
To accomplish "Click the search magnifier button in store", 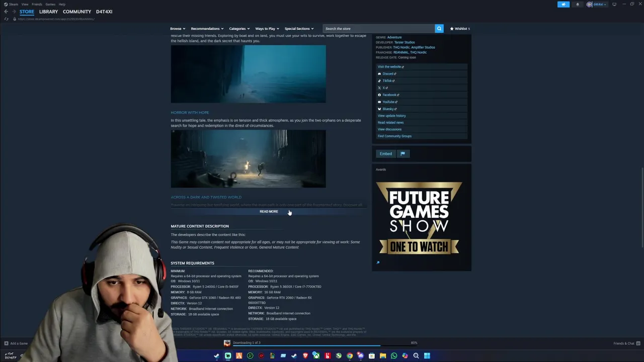I will point(439,29).
